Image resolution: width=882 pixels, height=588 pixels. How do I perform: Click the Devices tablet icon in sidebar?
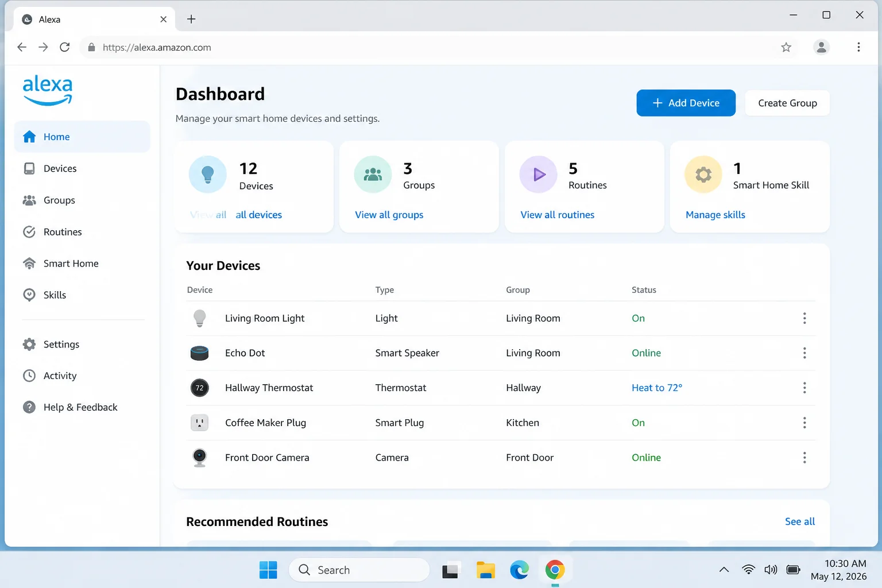coord(29,168)
